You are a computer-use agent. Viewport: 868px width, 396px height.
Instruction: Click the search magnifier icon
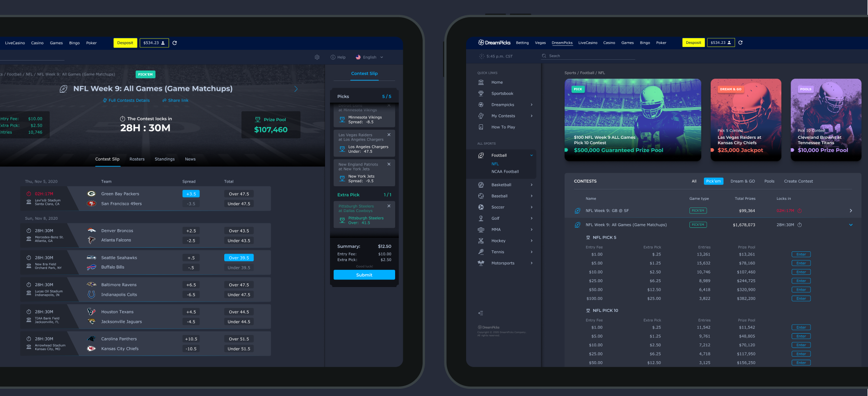(544, 56)
